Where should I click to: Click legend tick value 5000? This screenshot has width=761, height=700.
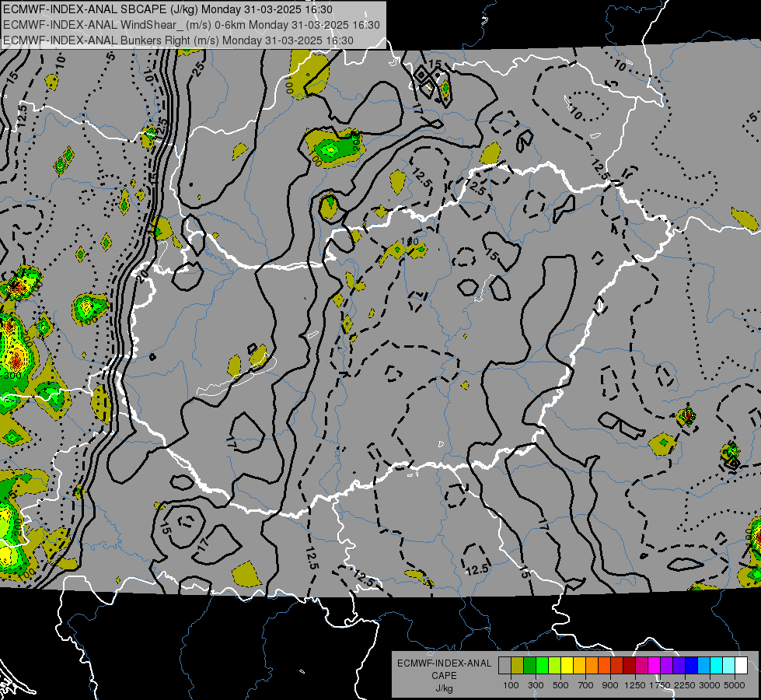[x=735, y=685]
